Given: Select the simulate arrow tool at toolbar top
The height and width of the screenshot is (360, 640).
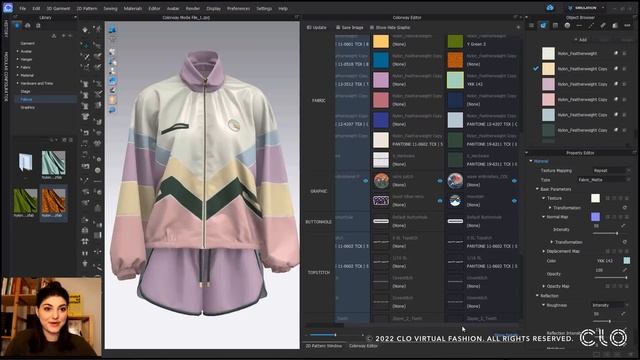Looking at the screenshot, I should (85, 30).
